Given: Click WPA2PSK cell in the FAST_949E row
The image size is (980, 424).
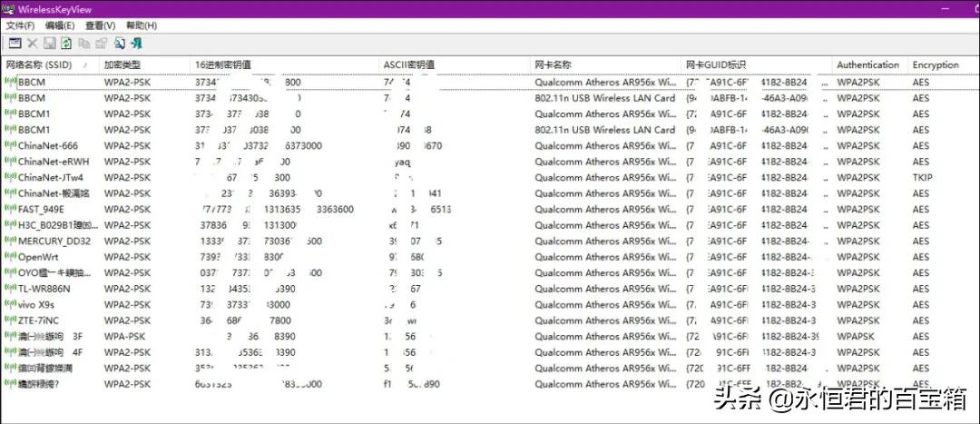Looking at the screenshot, I should tap(859, 210).
